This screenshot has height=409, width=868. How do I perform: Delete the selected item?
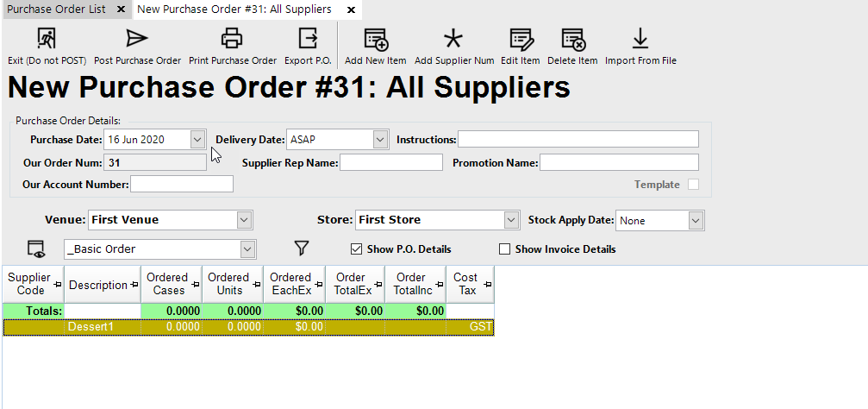(572, 39)
